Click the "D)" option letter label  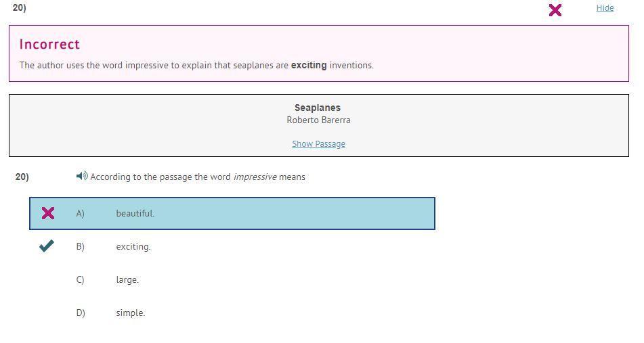[81, 313]
